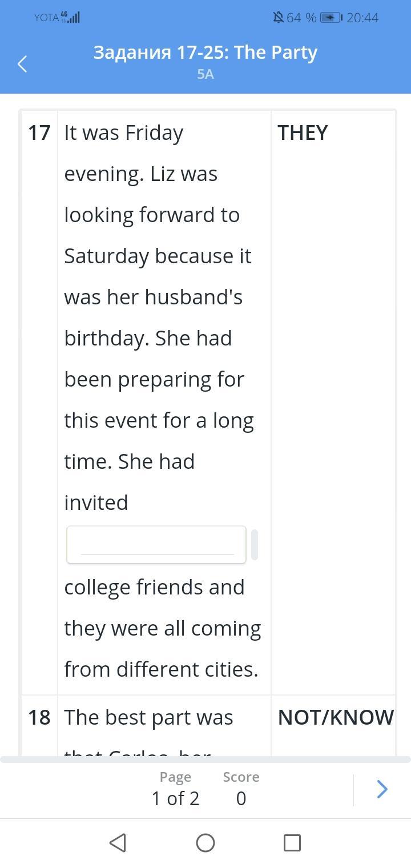411x868 pixels.
Task: Select the prompt word "NOT/KNOW"
Action: pos(335,717)
